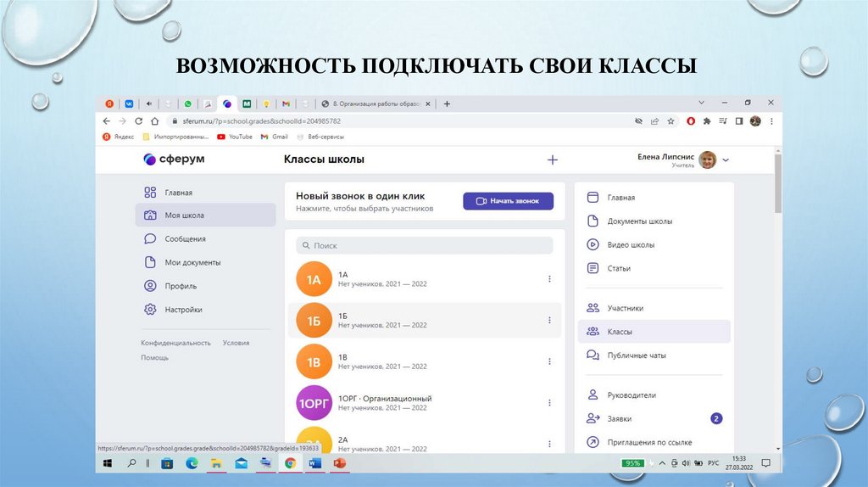Click the Windows Start button in taskbar
This screenshot has width=868, height=487.
(x=108, y=463)
